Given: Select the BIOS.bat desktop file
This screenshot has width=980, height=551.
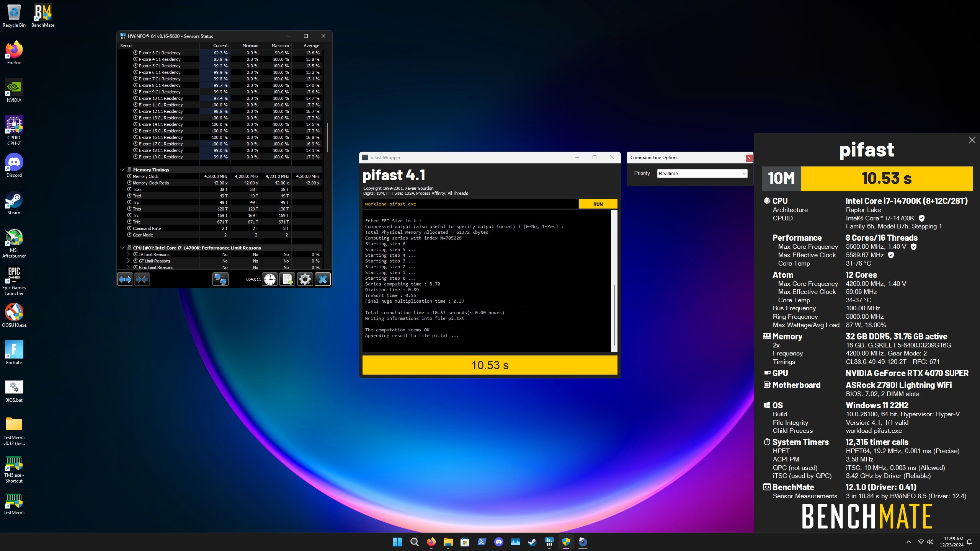Looking at the screenshot, I should [x=14, y=390].
